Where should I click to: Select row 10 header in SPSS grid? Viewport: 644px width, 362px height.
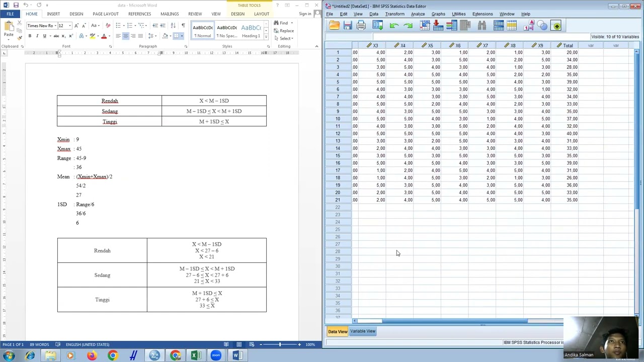[x=338, y=119]
